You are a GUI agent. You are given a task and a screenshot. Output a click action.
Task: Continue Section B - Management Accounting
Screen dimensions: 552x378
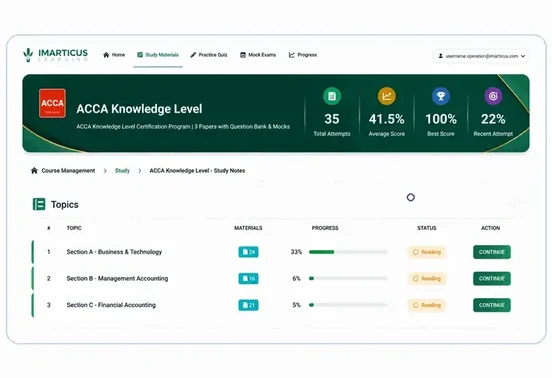(x=492, y=278)
